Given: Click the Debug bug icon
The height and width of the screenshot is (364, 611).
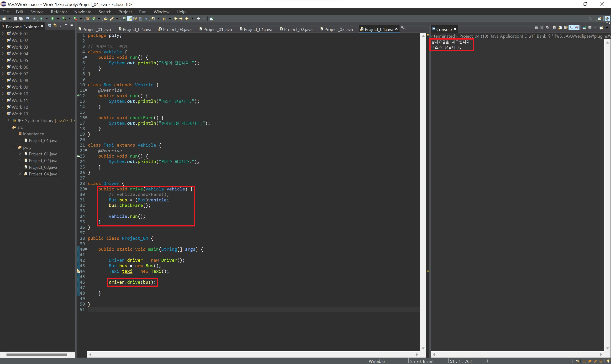Looking at the screenshot, I should click(41, 19).
